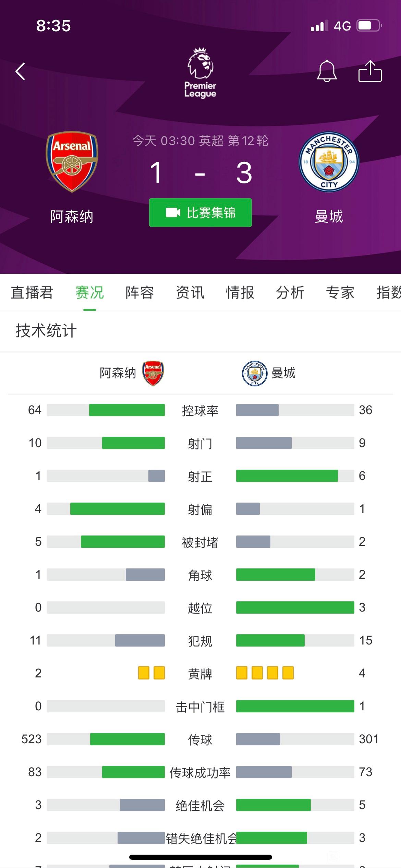Open the 资讯 tab
The image size is (401, 868).
coord(190,292)
